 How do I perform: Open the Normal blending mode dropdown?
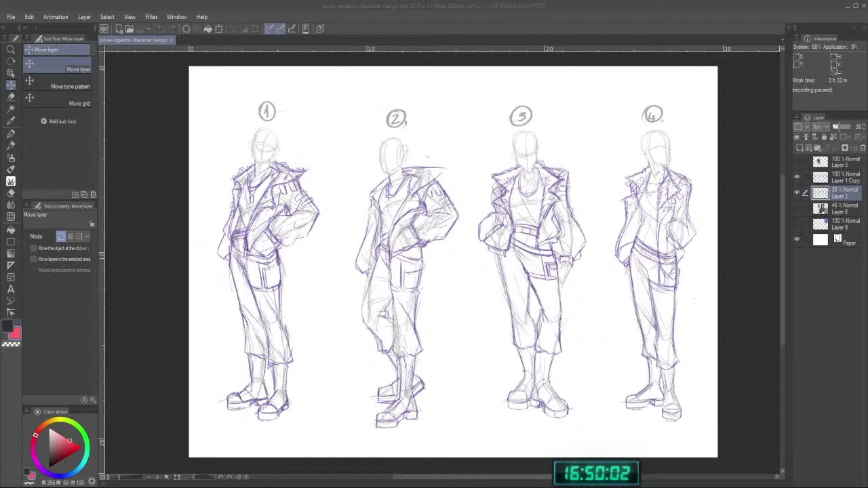click(821, 127)
